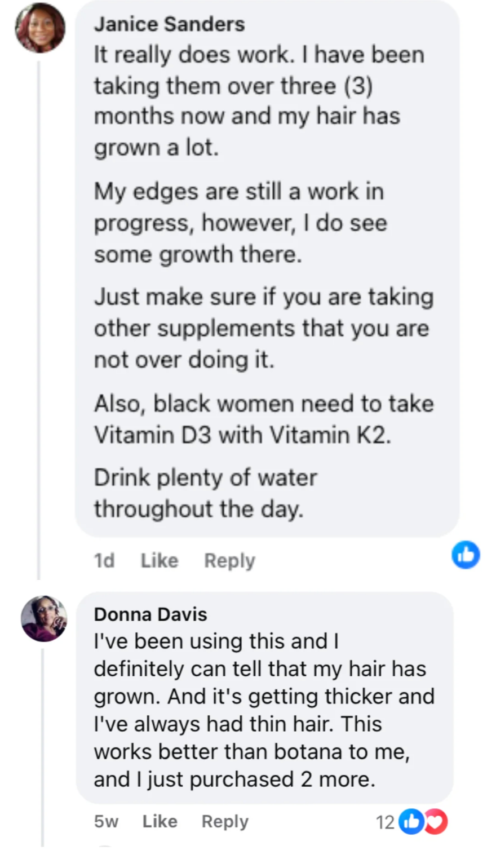Click the 'It really does work' paragraph
The width and height of the screenshot is (496, 868).
(259, 100)
